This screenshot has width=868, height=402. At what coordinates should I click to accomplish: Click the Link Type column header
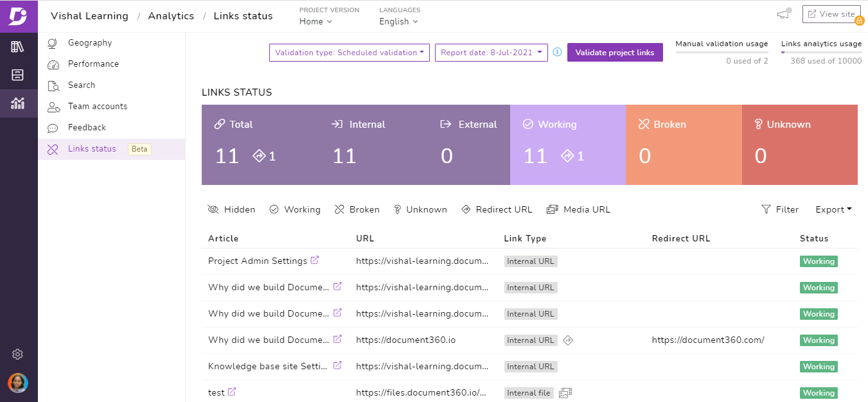(525, 238)
